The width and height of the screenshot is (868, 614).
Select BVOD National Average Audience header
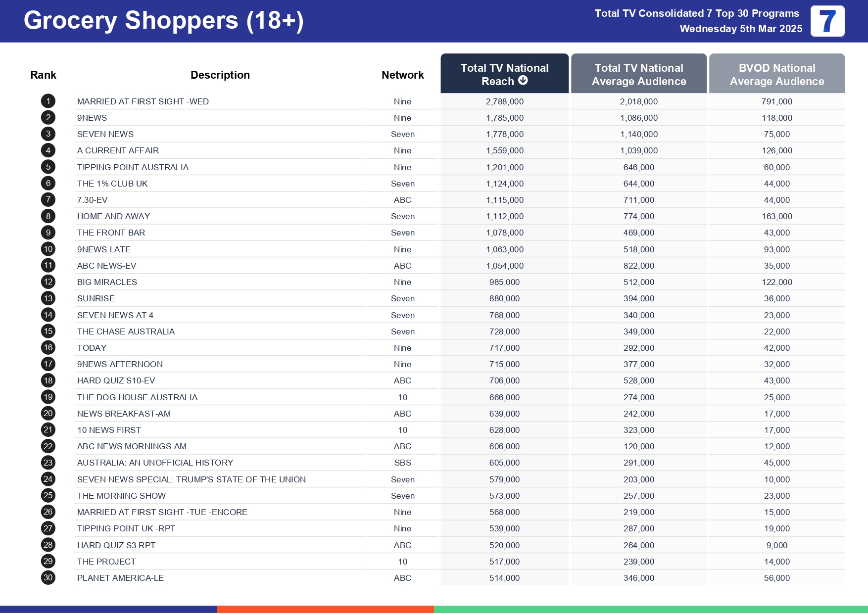point(776,74)
